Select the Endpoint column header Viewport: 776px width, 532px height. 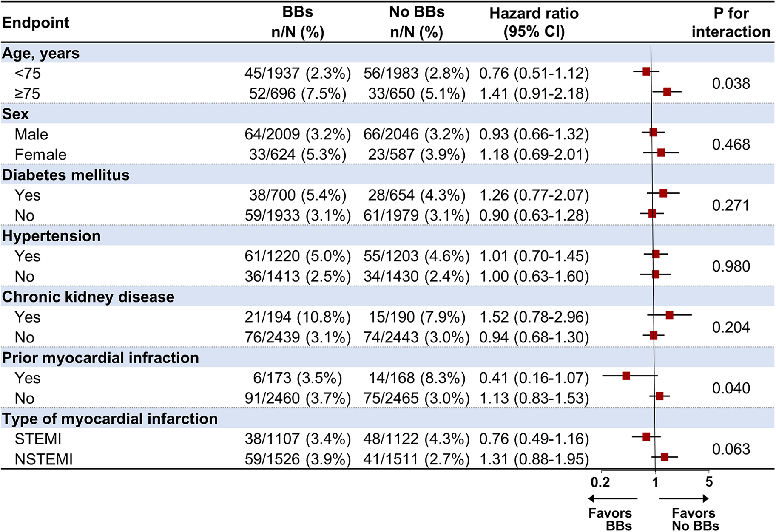(36, 22)
